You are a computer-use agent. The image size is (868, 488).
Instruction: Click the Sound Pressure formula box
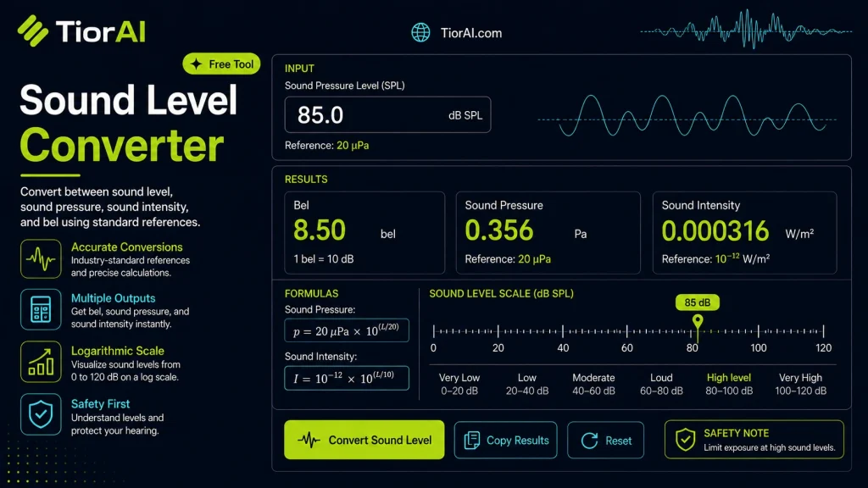pyautogui.click(x=347, y=330)
